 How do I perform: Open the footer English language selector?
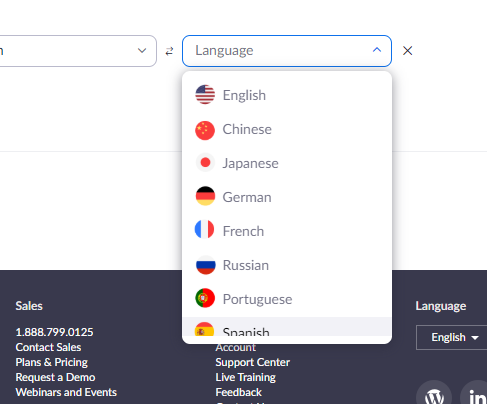452,337
